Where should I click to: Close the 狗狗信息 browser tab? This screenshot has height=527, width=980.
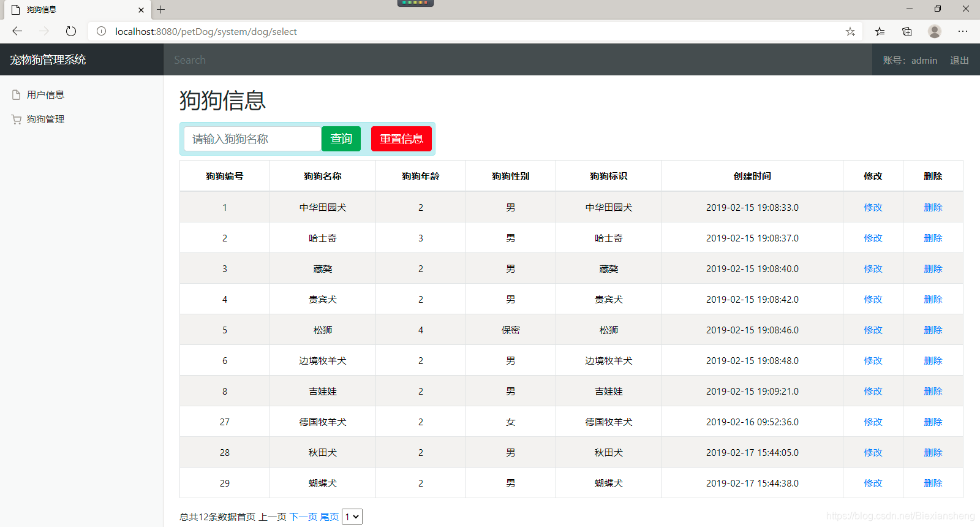click(x=141, y=10)
